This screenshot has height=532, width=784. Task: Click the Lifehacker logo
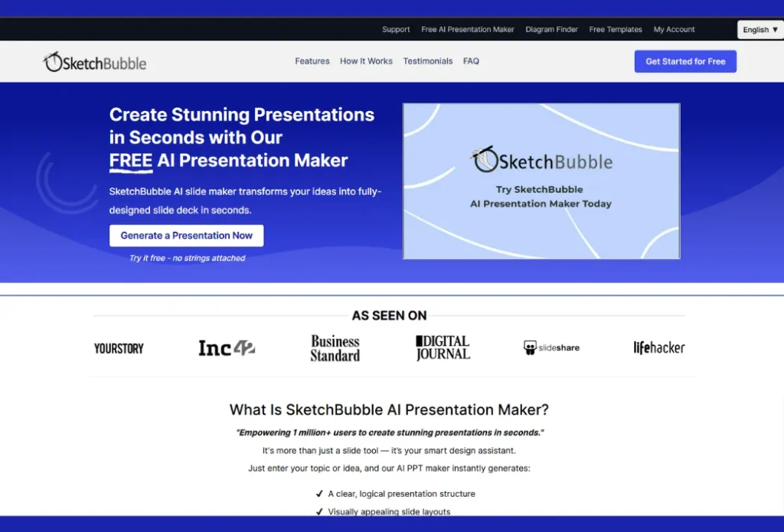click(658, 348)
